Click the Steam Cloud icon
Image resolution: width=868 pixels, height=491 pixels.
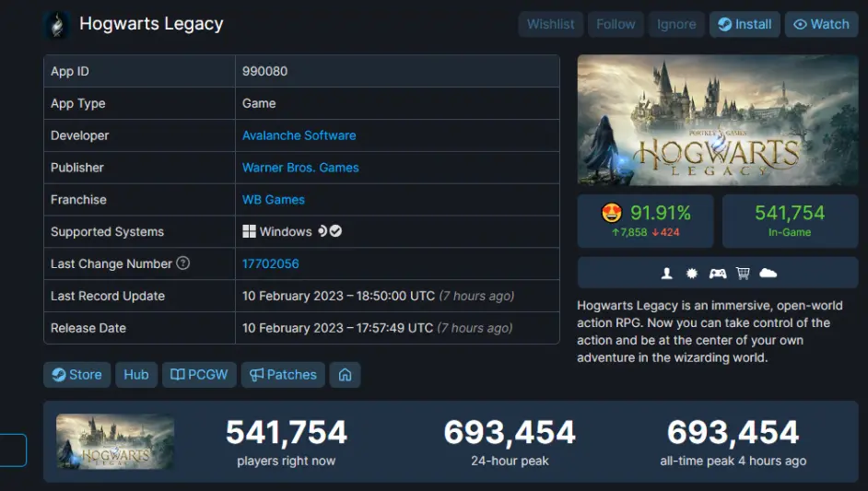768,273
